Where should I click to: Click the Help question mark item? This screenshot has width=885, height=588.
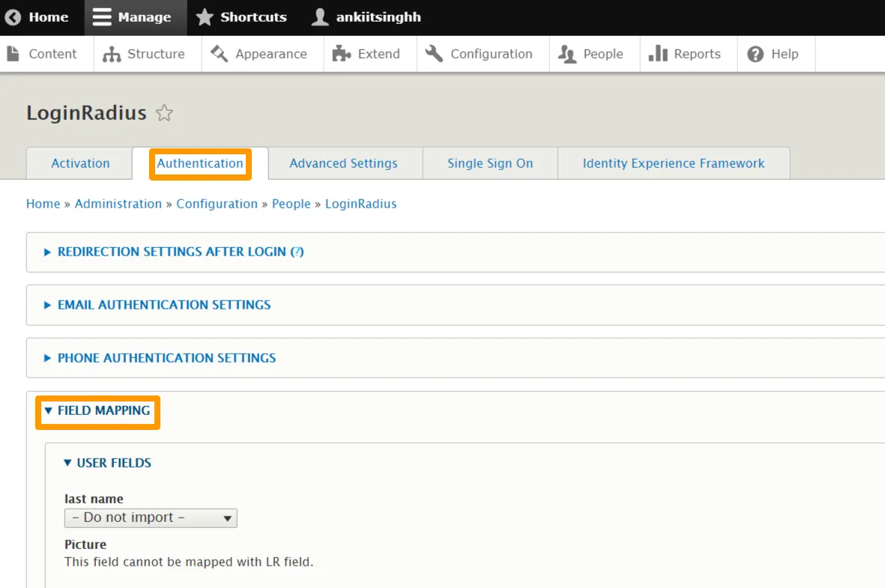775,54
